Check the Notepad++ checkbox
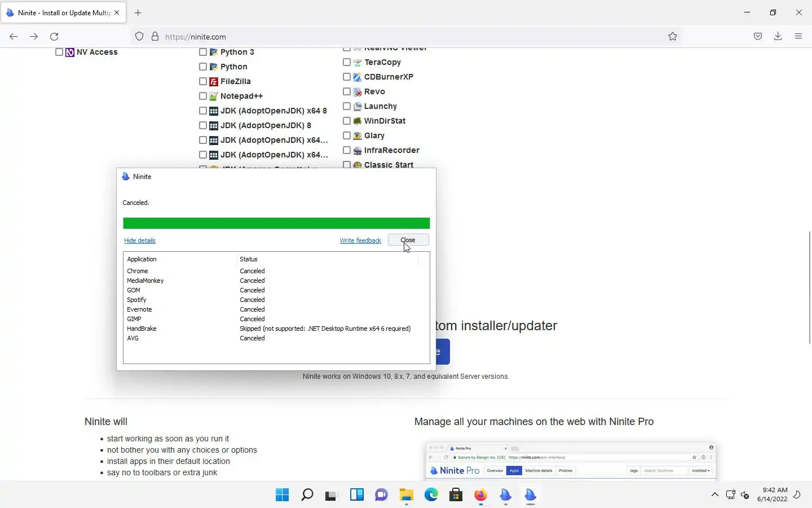The image size is (812, 508). 203,96
